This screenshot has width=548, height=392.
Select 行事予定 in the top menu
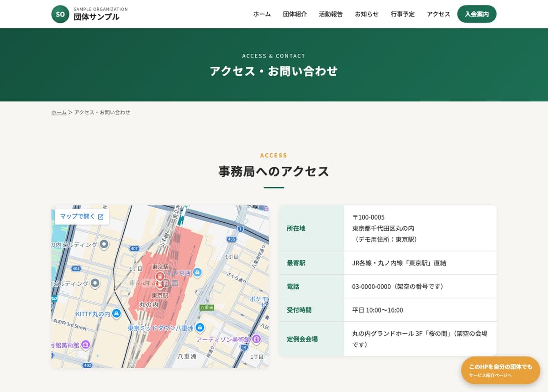403,14
